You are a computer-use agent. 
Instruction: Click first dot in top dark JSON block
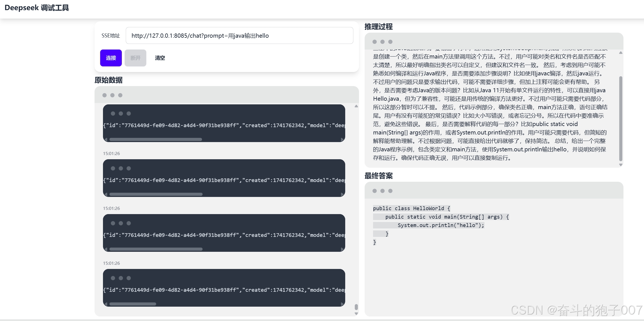click(x=113, y=113)
